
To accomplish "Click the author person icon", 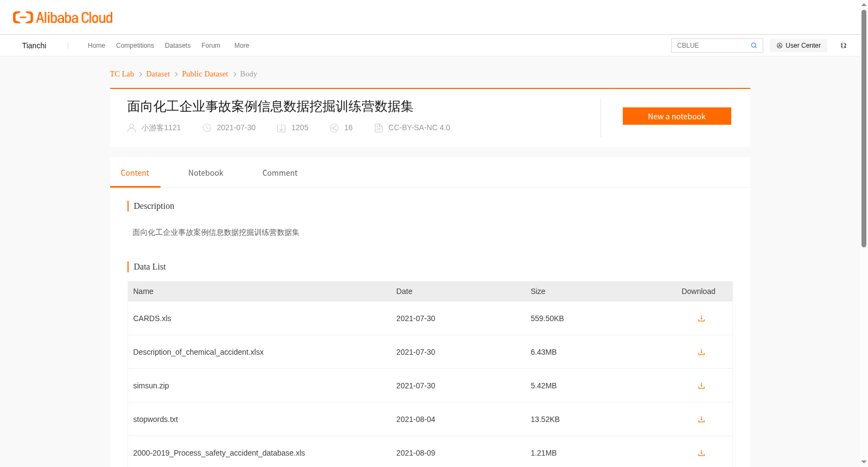I will coord(131,128).
